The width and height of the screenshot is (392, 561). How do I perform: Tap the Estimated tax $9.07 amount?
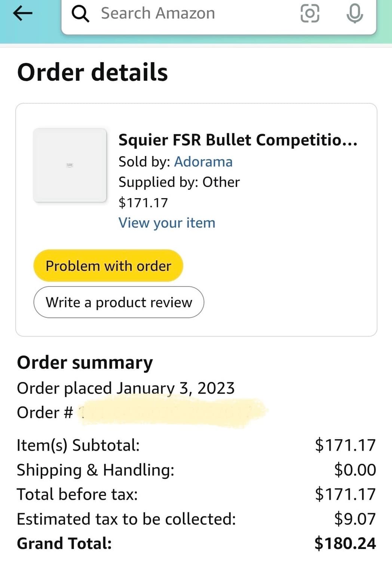355,519
